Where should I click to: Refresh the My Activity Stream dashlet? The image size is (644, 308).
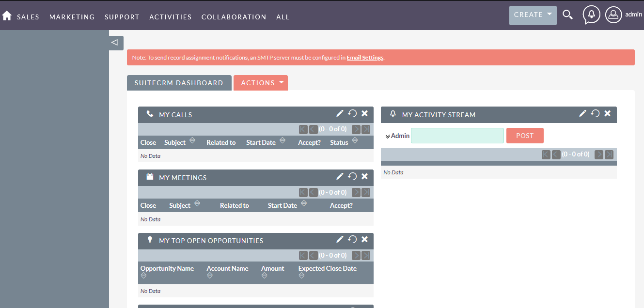tap(595, 113)
